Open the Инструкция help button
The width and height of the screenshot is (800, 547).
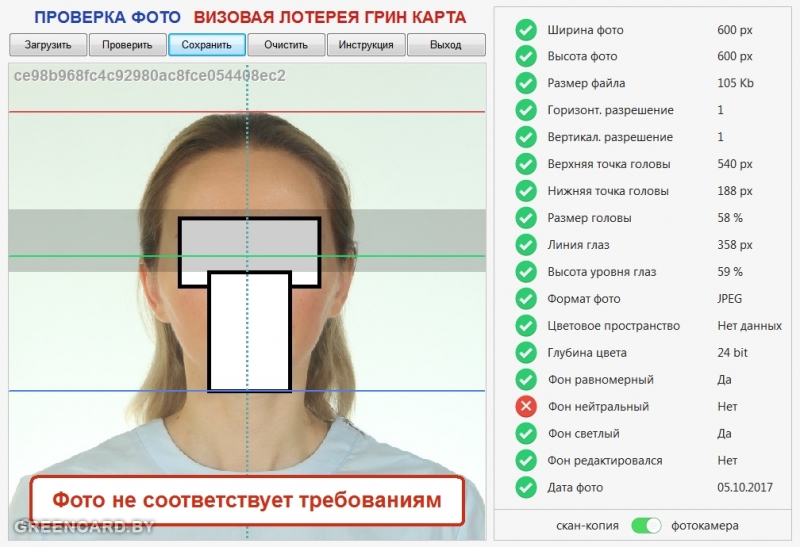click(x=366, y=45)
